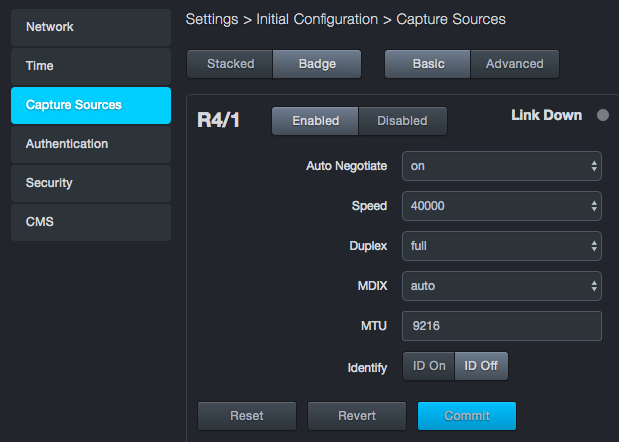Image resolution: width=619 pixels, height=442 pixels.
Task: Expand the Speed dropdown
Action: click(x=501, y=206)
